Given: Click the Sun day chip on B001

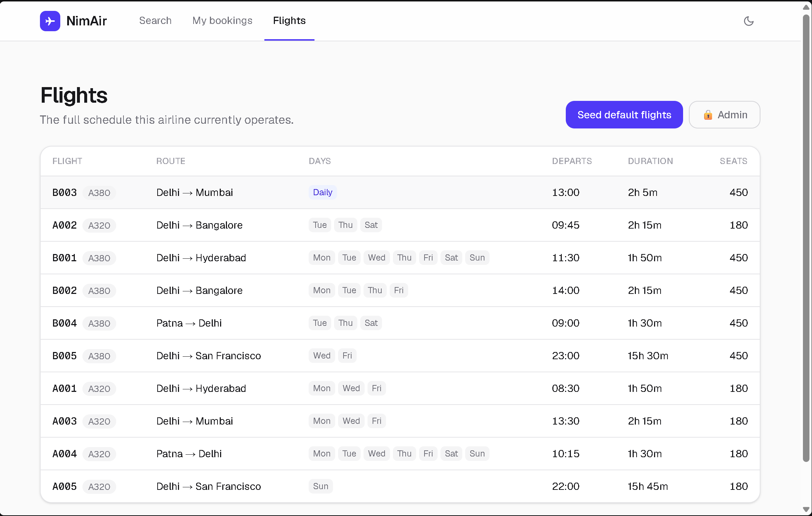Looking at the screenshot, I should pyautogui.click(x=477, y=258).
